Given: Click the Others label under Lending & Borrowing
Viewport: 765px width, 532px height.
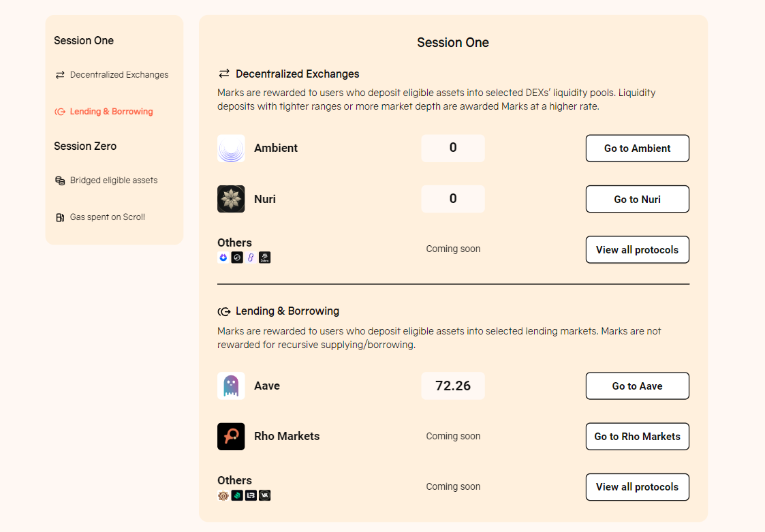Looking at the screenshot, I should pos(234,480).
